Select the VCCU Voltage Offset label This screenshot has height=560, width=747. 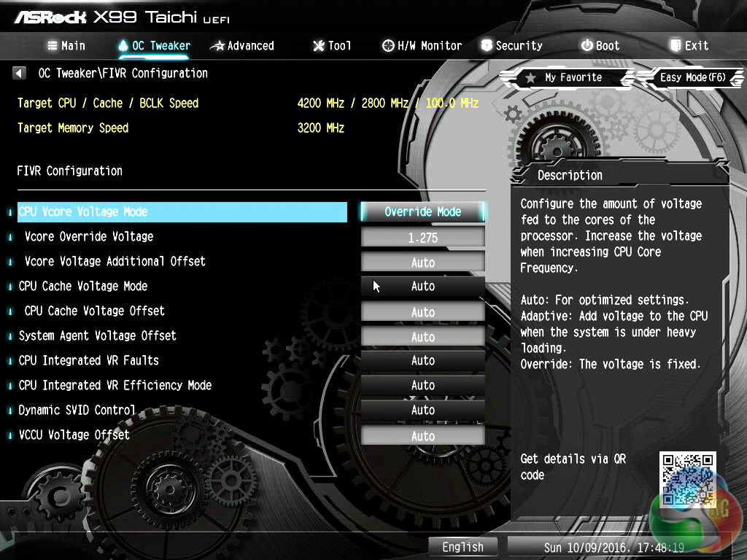(x=74, y=435)
